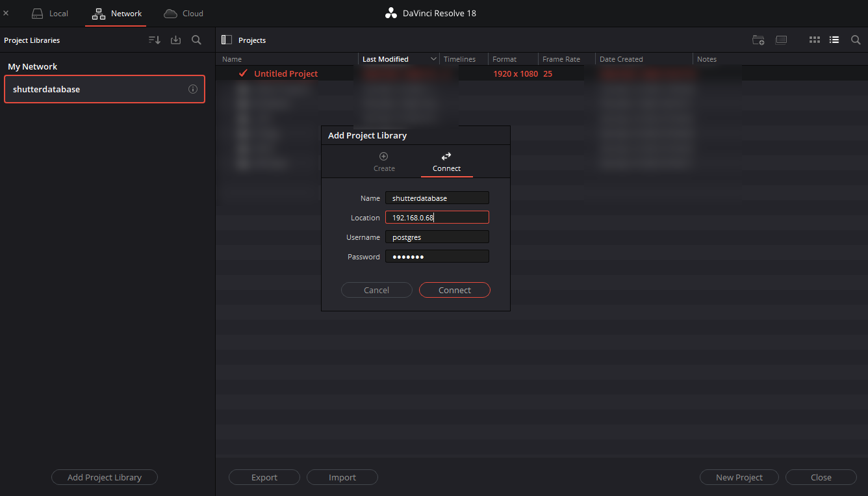Click the restore project library icon
The width and height of the screenshot is (868, 496).
coord(175,40)
